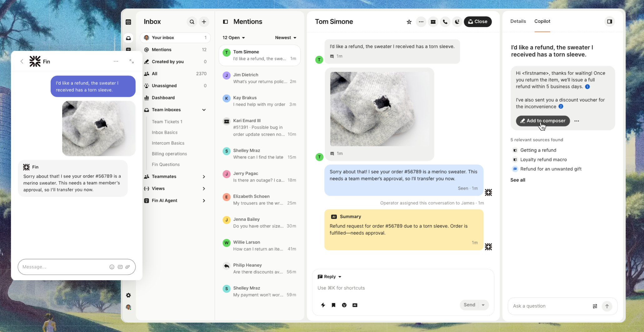Expand the Views section
The width and height of the screenshot is (644, 332).
(204, 188)
